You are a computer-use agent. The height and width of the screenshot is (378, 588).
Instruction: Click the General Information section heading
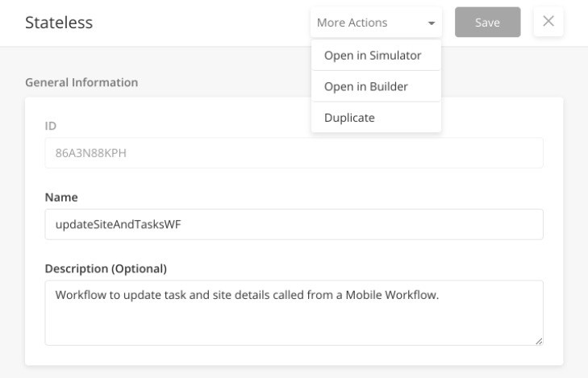(81, 82)
